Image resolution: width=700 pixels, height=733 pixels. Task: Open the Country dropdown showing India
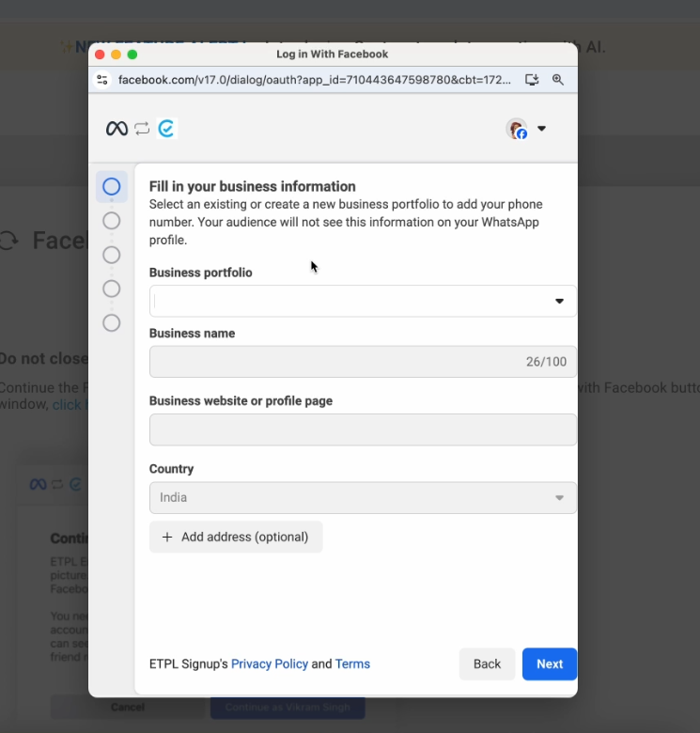(363, 497)
